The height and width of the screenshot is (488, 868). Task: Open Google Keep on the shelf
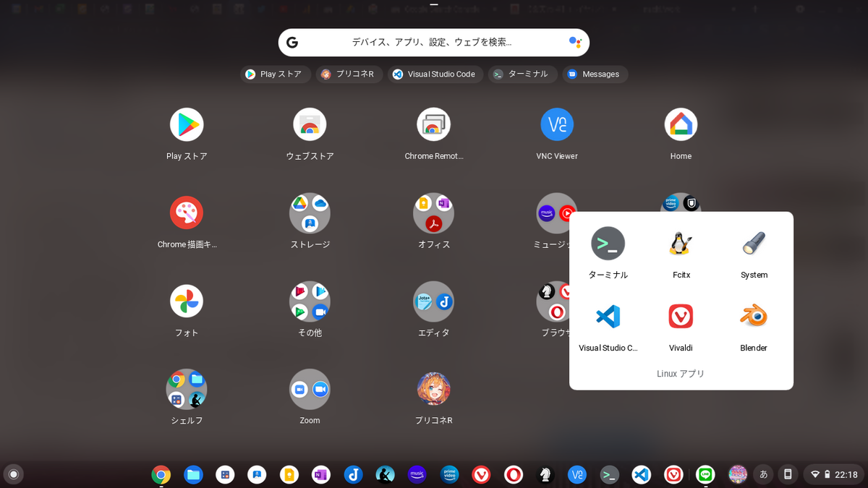click(x=289, y=474)
